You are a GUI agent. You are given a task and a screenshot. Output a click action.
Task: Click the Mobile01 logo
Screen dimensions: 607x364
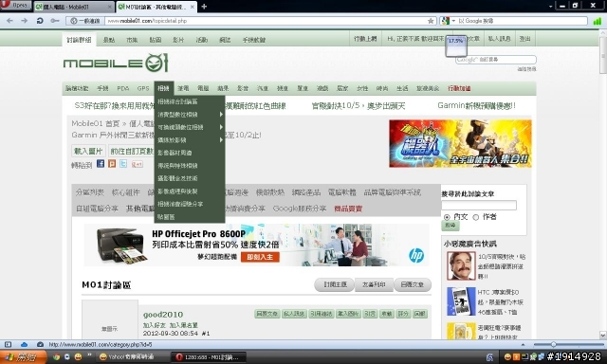pyautogui.click(x=116, y=63)
